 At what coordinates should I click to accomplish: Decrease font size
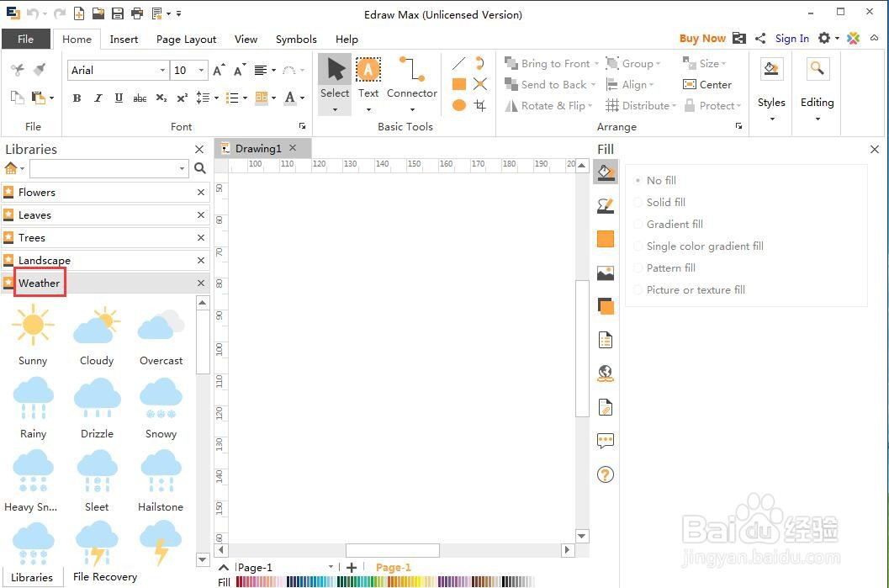coord(240,70)
